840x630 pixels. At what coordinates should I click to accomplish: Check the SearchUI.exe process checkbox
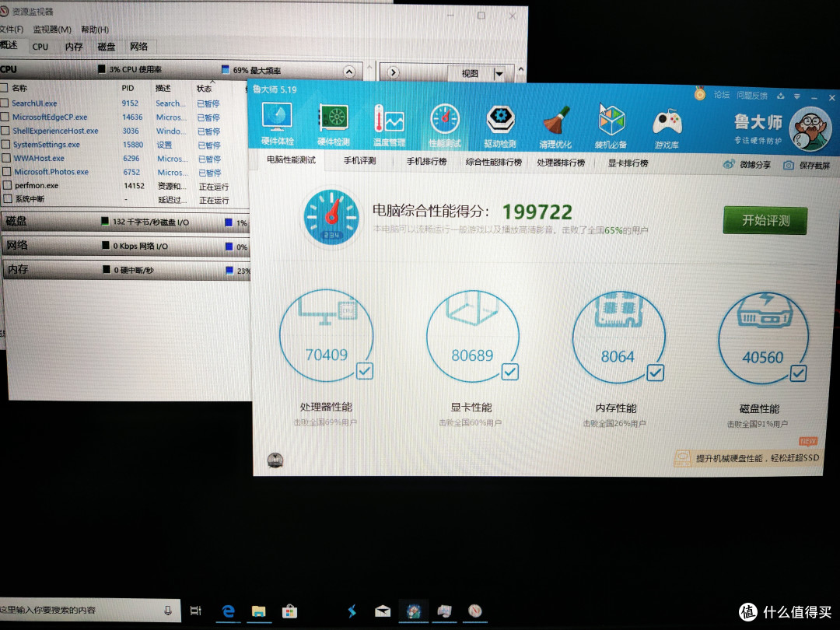coord(5,103)
